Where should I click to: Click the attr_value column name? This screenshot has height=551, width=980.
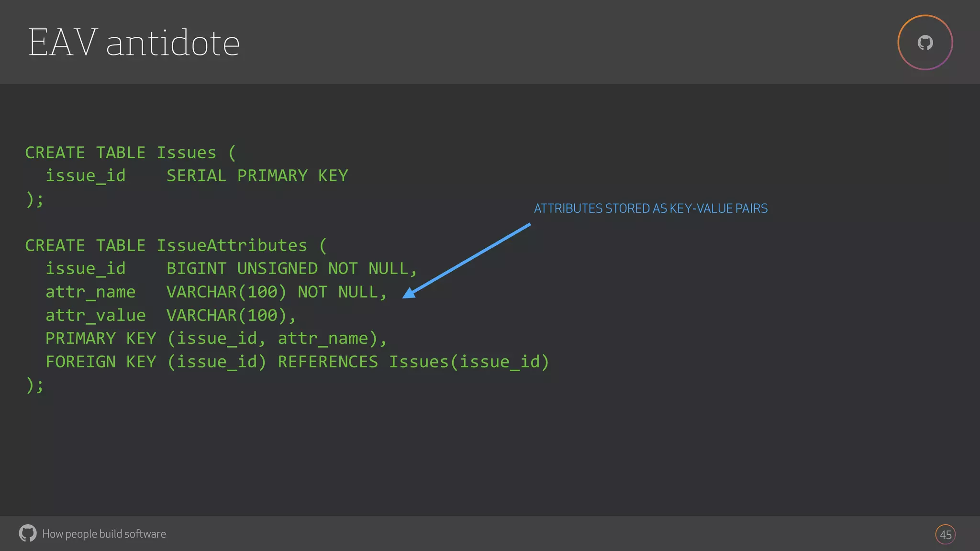coord(95,315)
